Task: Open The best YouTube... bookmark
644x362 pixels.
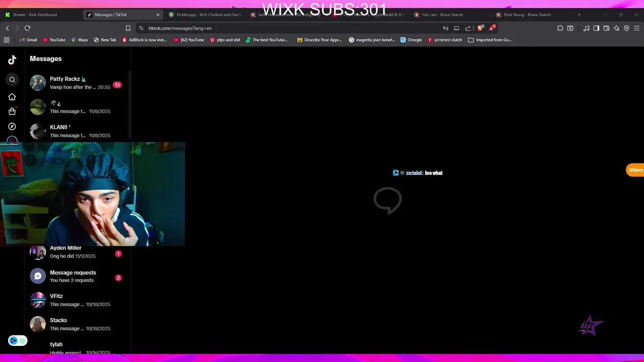Action: (x=267, y=40)
